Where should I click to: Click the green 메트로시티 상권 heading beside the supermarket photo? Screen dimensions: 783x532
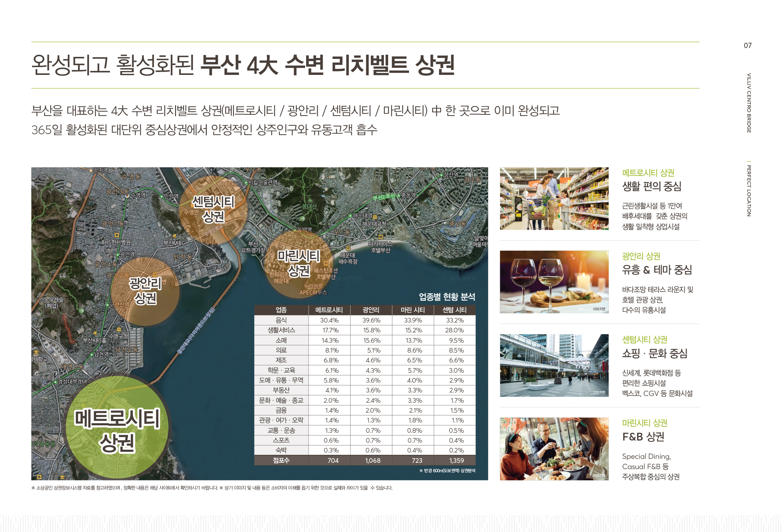pos(648,173)
